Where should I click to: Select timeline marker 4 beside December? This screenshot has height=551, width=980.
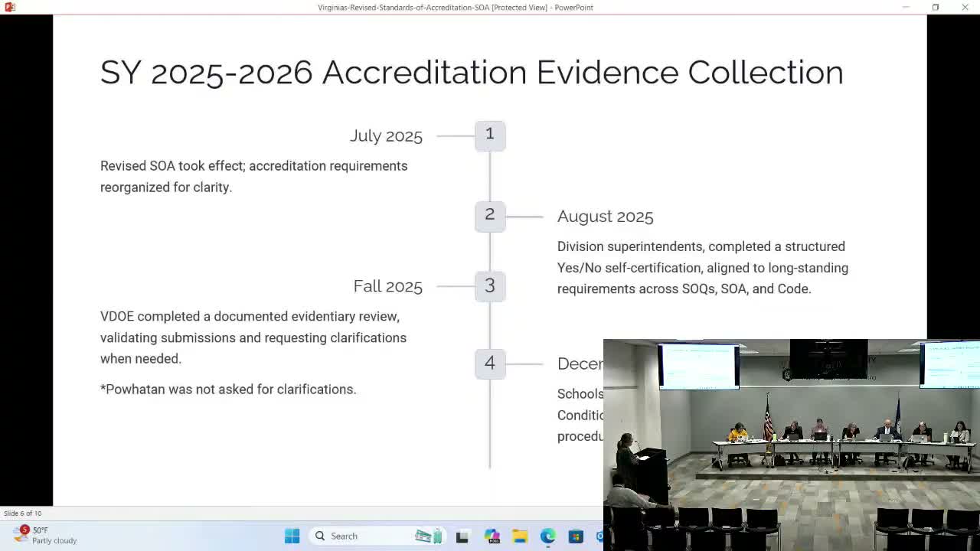pos(490,364)
